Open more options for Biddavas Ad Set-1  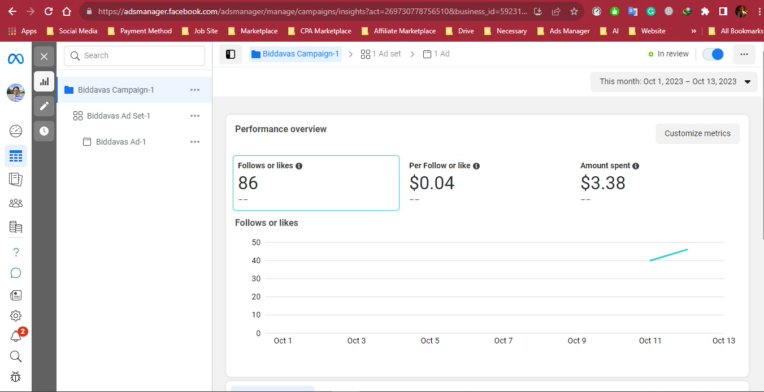(x=195, y=116)
